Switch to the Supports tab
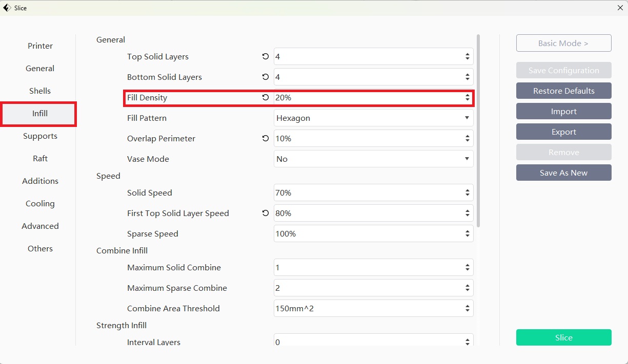The height and width of the screenshot is (364, 628). click(x=40, y=136)
